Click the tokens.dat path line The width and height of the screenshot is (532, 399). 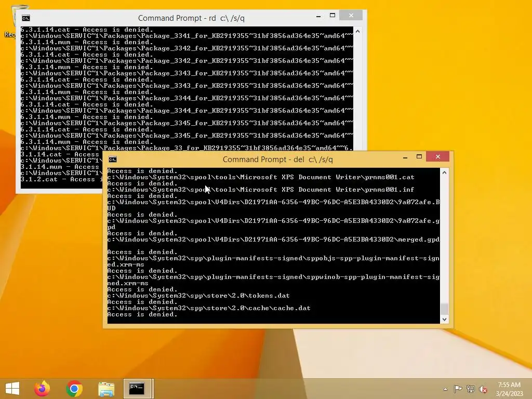click(x=198, y=296)
